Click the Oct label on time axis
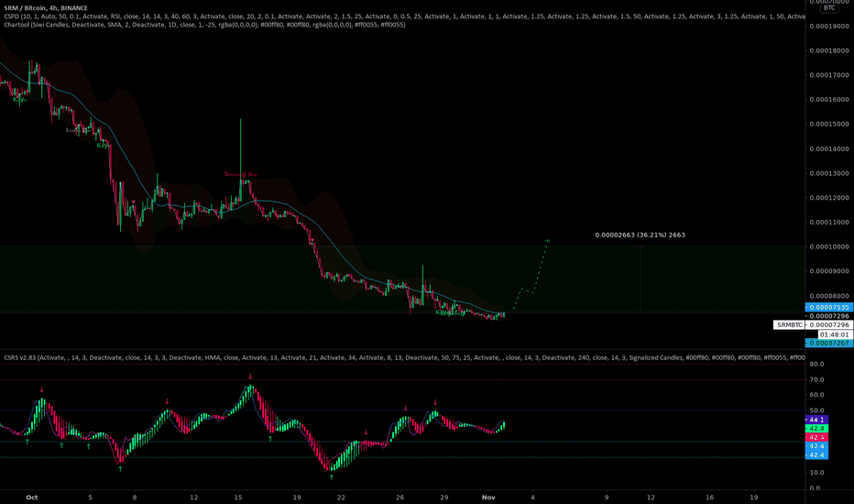The width and height of the screenshot is (854, 504). pos(31,497)
